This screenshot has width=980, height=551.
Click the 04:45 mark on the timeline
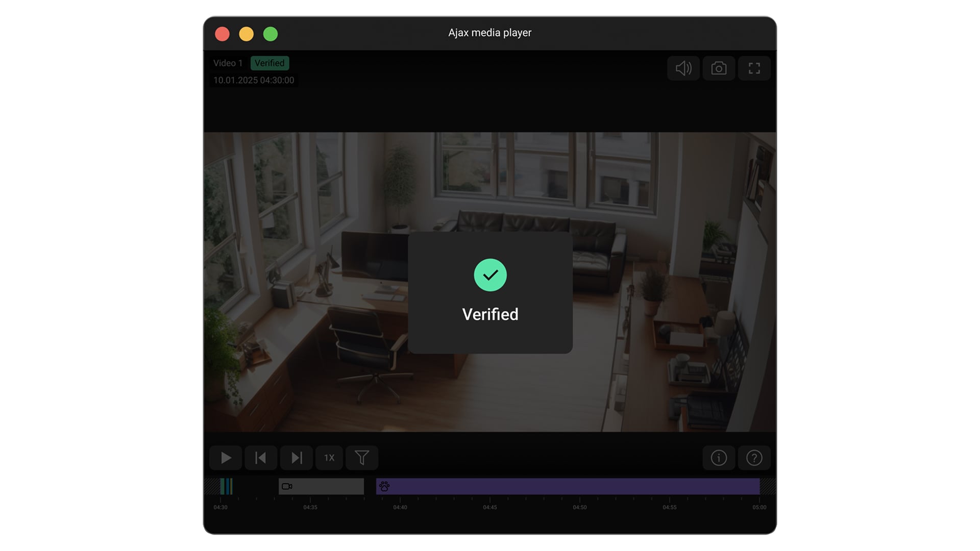[490, 507]
